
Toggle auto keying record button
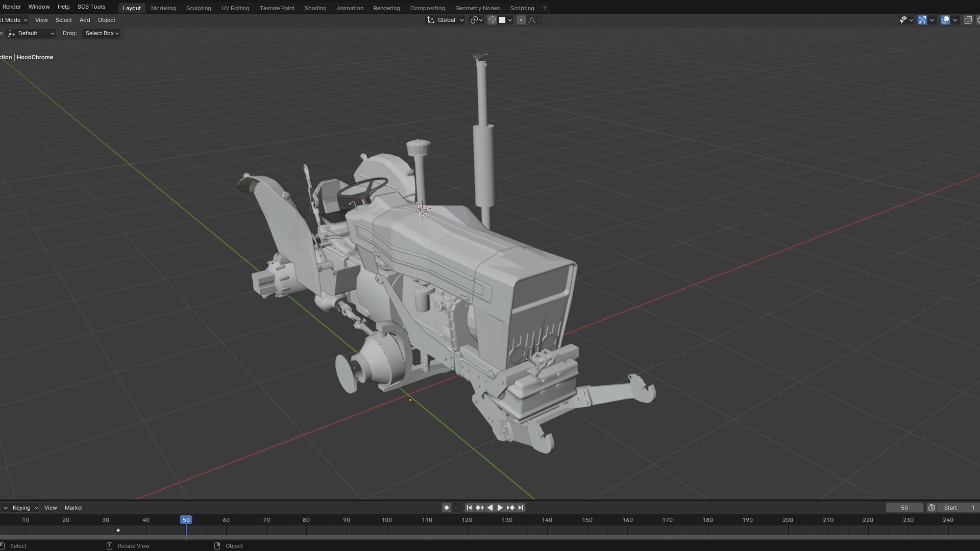(x=446, y=508)
